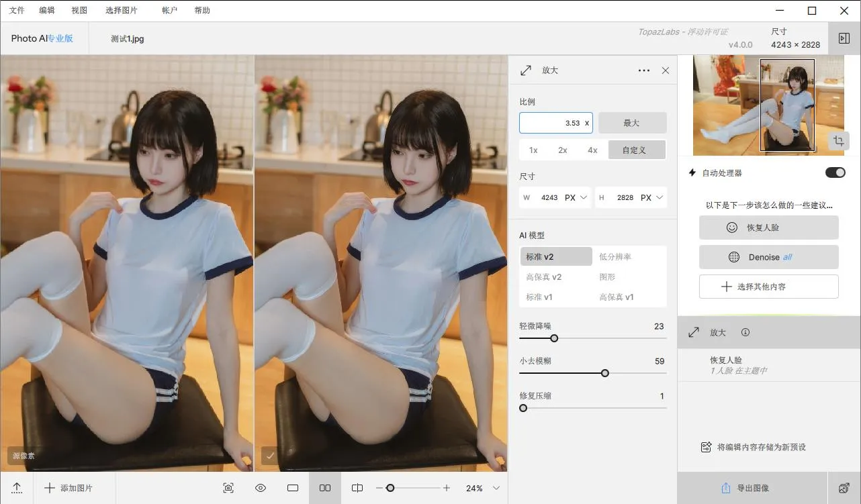The width and height of the screenshot is (861, 504).
Task: Open the 视图 menu
Action: [79, 11]
